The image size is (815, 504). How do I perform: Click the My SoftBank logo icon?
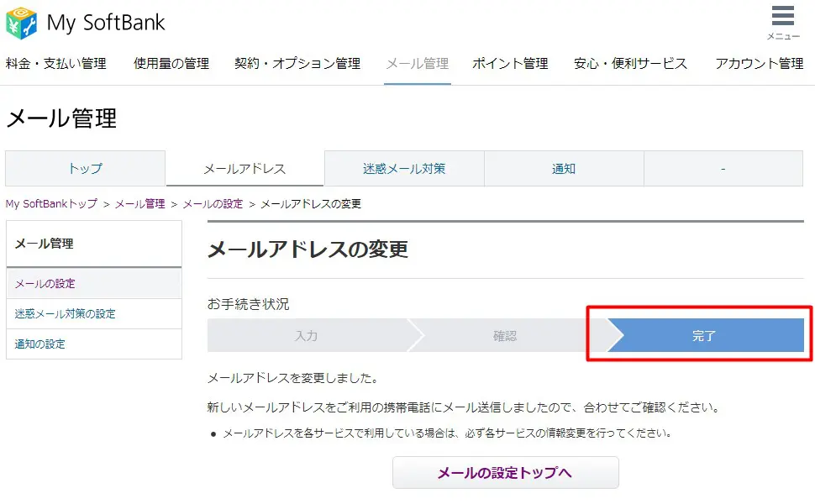[22, 23]
